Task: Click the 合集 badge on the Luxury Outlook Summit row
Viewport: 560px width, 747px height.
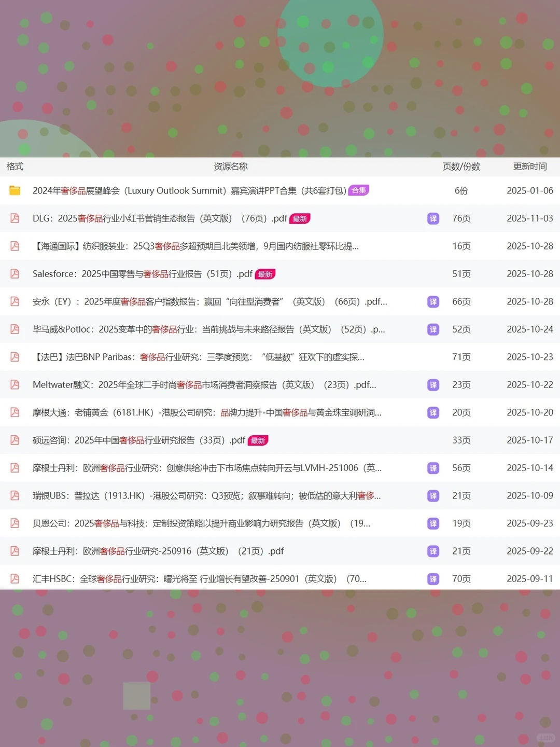Action: pyautogui.click(x=359, y=190)
